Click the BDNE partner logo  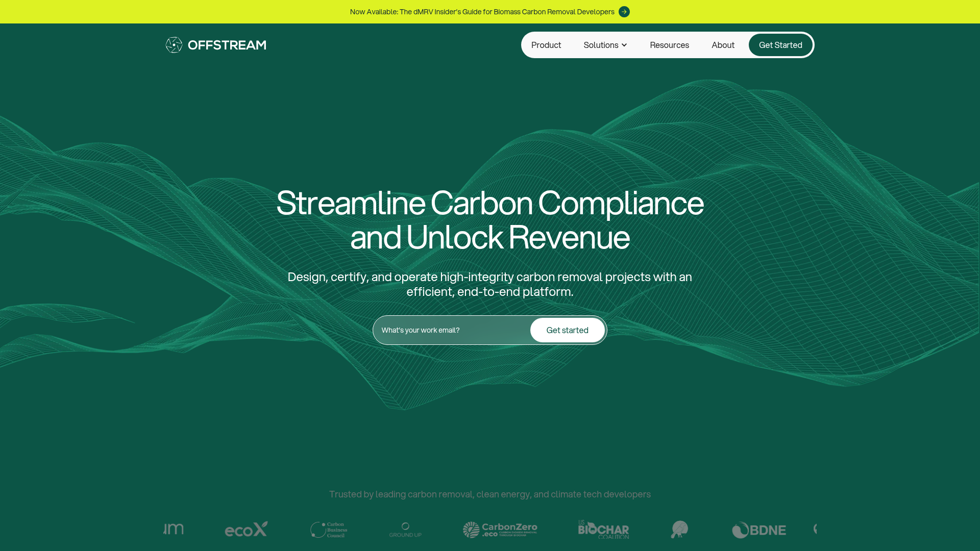coord(759,530)
